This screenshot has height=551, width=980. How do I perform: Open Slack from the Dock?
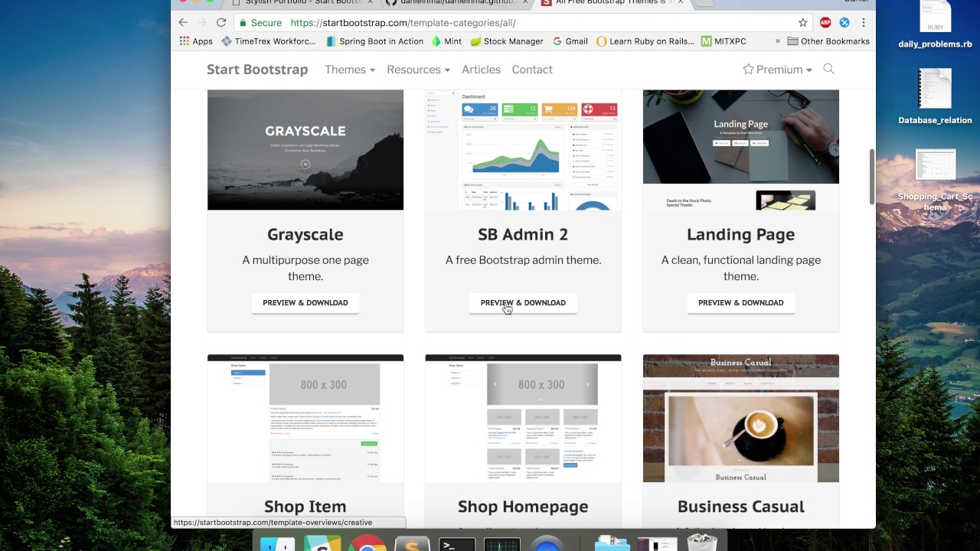pyautogui.click(x=322, y=543)
